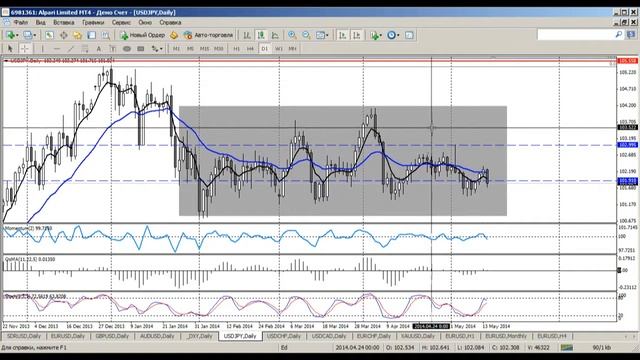Select the horizontal line tool
The height and width of the screenshot is (360, 640).
(x=57, y=49)
